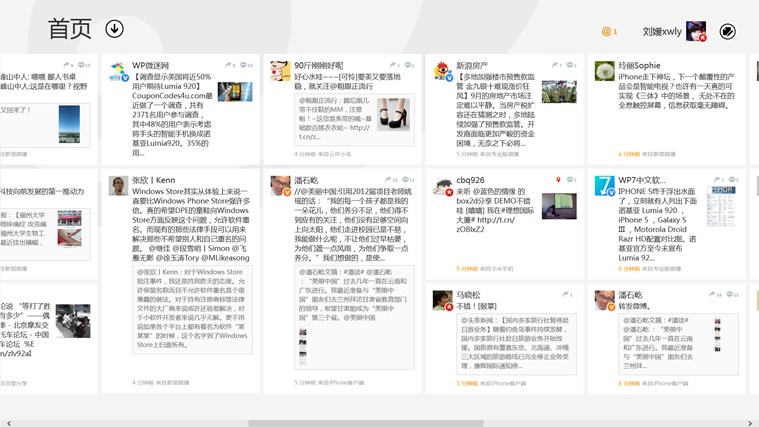Click the compose new post icon
The width and height of the screenshot is (759, 427).
tap(727, 31)
